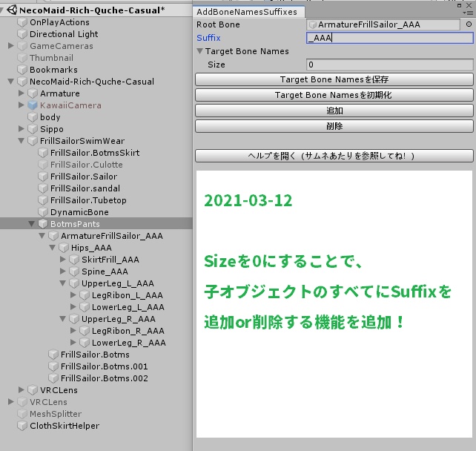Click the cube icon of FrillSailor.BotmsSkirt
Image resolution: width=476 pixels, height=451 pixels.
[x=43, y=153]
